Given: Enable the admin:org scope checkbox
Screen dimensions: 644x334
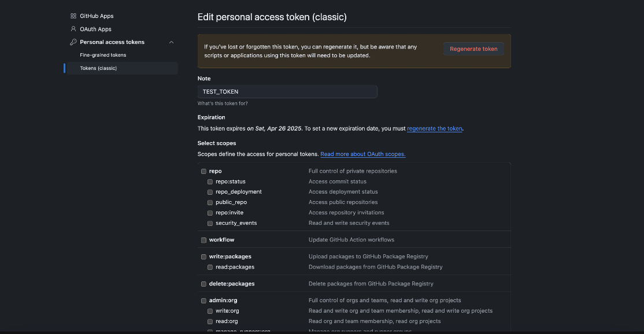Looking at the screenshot, I should pos(203,301).
